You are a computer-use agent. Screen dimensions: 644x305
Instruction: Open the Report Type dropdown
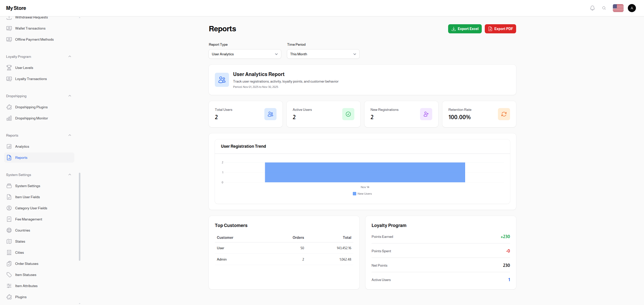click(244, 54)
